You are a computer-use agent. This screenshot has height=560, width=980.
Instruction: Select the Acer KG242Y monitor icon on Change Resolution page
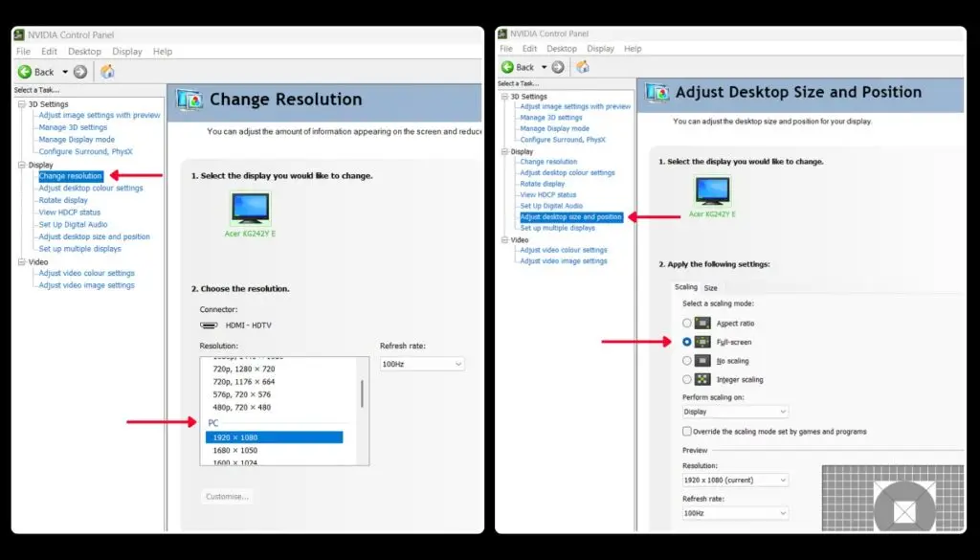point(250,207)
